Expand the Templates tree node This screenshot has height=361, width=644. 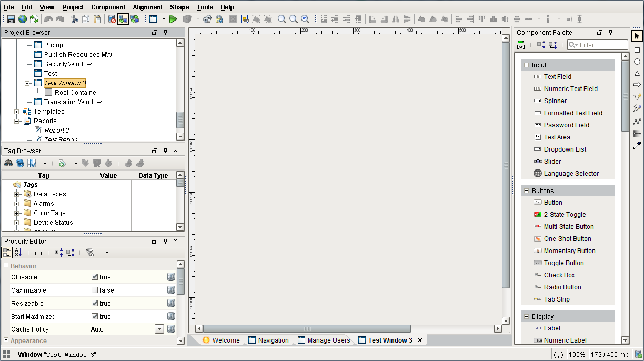point(16,111)
